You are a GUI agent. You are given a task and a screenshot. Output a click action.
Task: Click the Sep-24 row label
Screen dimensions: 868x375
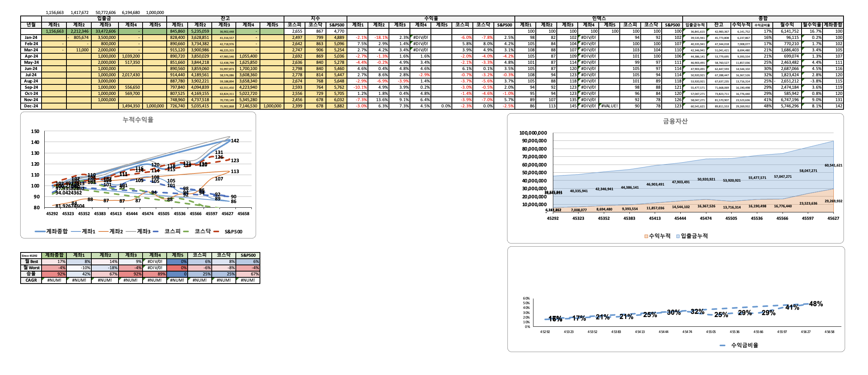click(31, 88)
